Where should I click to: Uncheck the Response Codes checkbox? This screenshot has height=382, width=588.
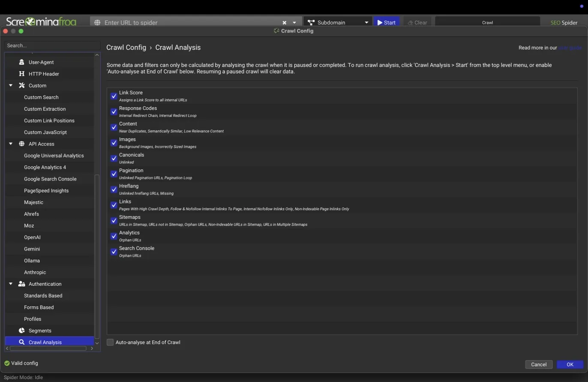point(114,111)
